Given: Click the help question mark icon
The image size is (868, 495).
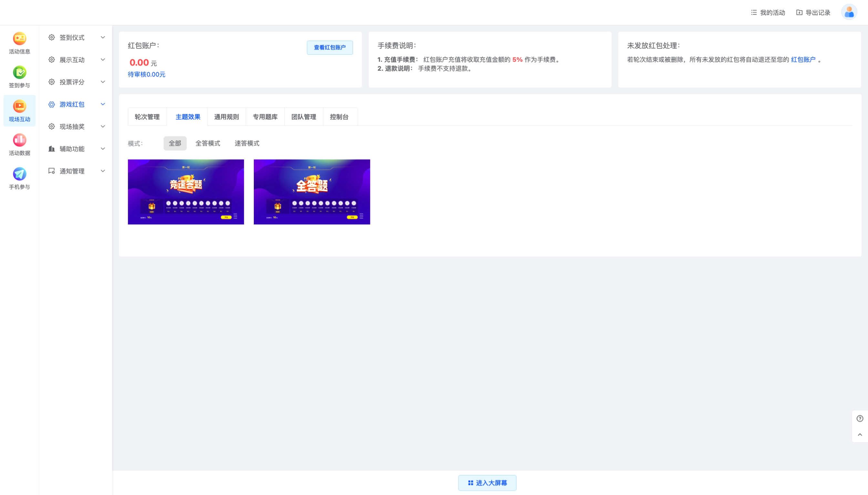Looking at the screenshot, I should pos(860,418).
